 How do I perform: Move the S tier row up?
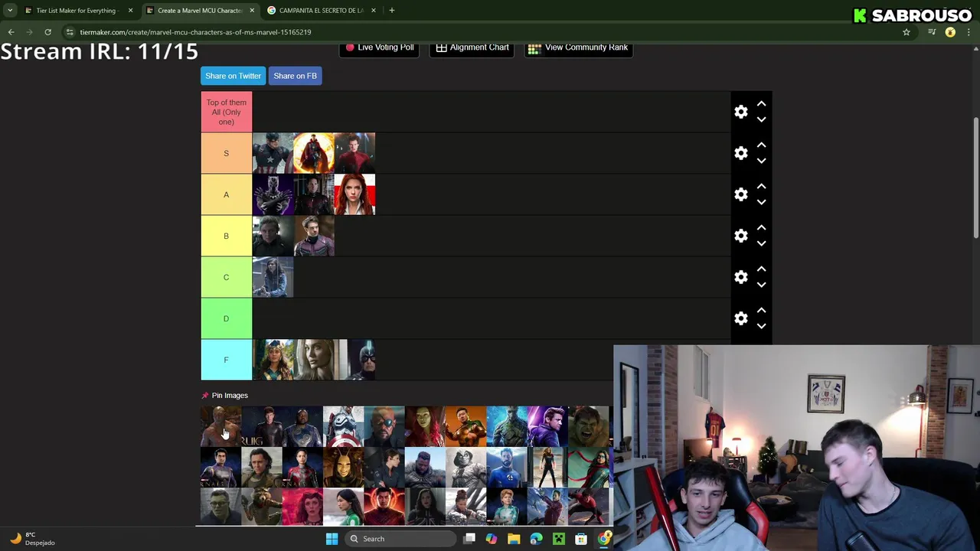tap(761, 145)
